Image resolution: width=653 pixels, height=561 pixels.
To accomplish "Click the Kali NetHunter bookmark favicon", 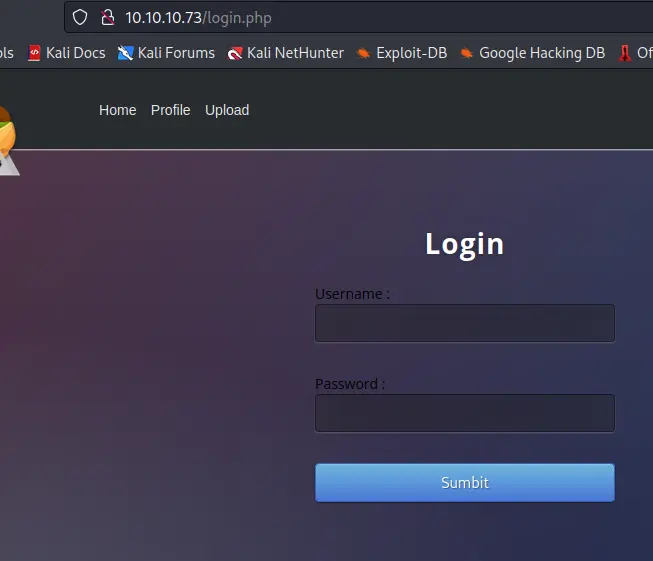I will click(x=235, y=53).
